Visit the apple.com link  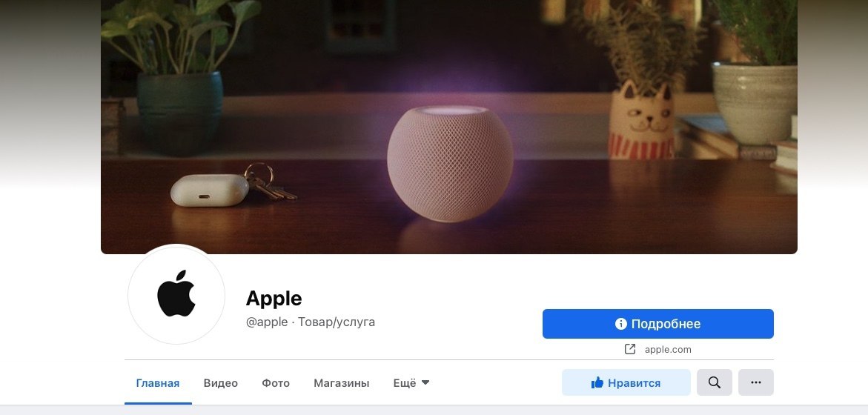pyautogui.click(x=668, y=350)
